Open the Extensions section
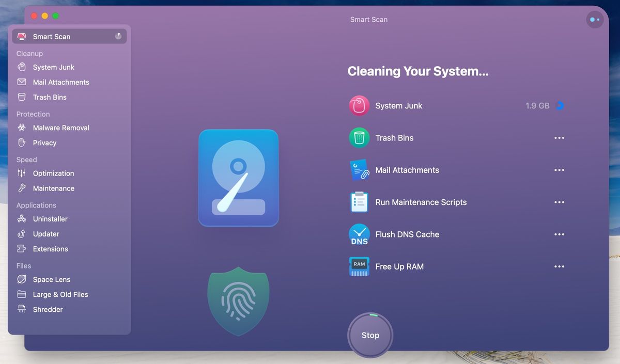This screenshot has height=364, width=620. (x=49, y=248)
